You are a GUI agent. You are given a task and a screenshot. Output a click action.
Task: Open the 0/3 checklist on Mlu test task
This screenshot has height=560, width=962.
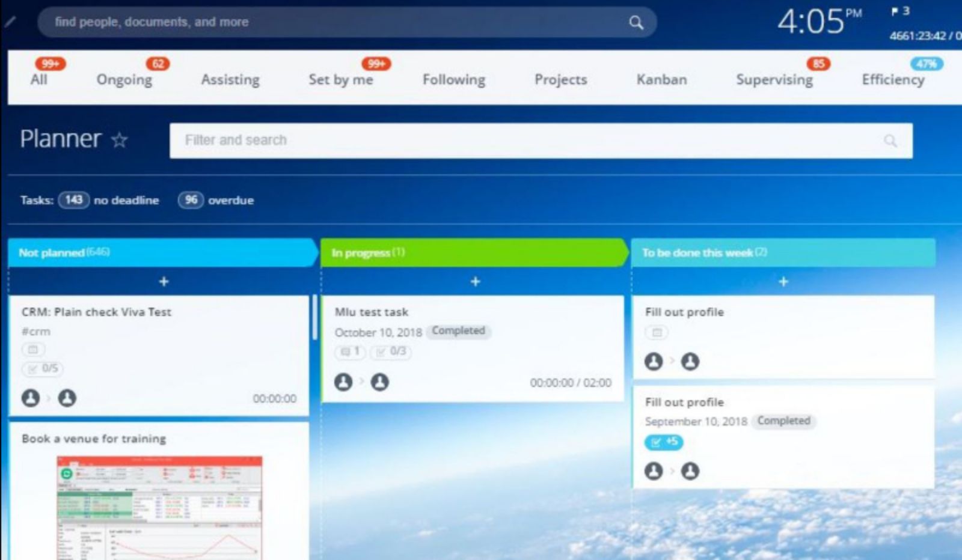tap(391, 352)
